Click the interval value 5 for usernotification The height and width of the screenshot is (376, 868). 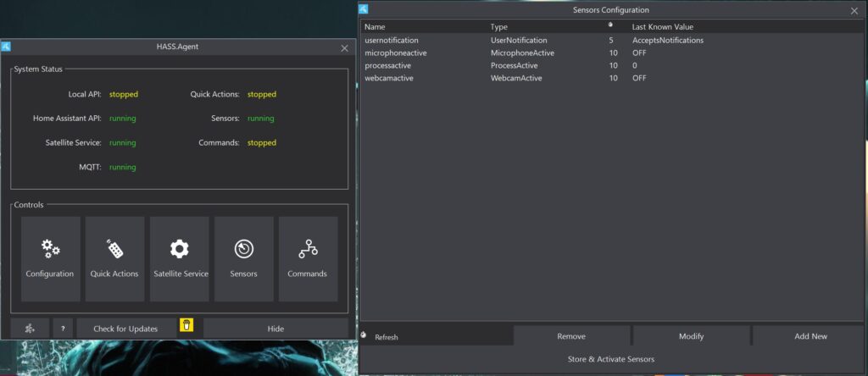pos(611,41)
